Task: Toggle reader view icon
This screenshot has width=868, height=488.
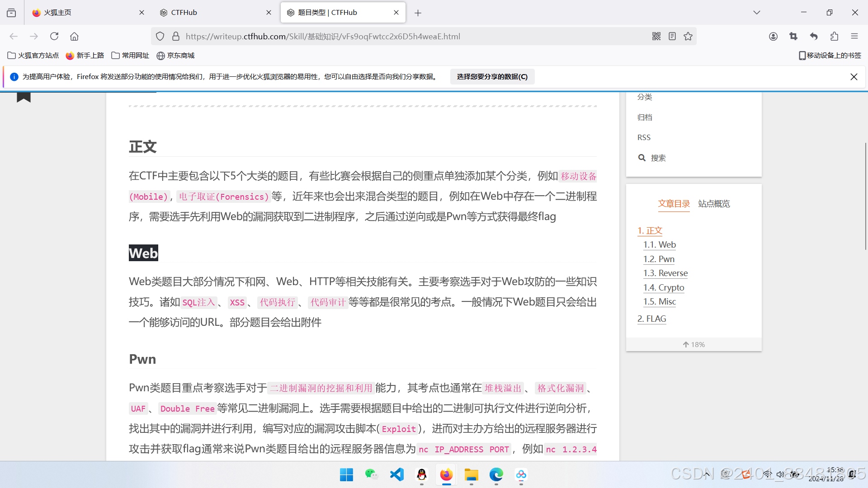Action: tap(672, 36)
